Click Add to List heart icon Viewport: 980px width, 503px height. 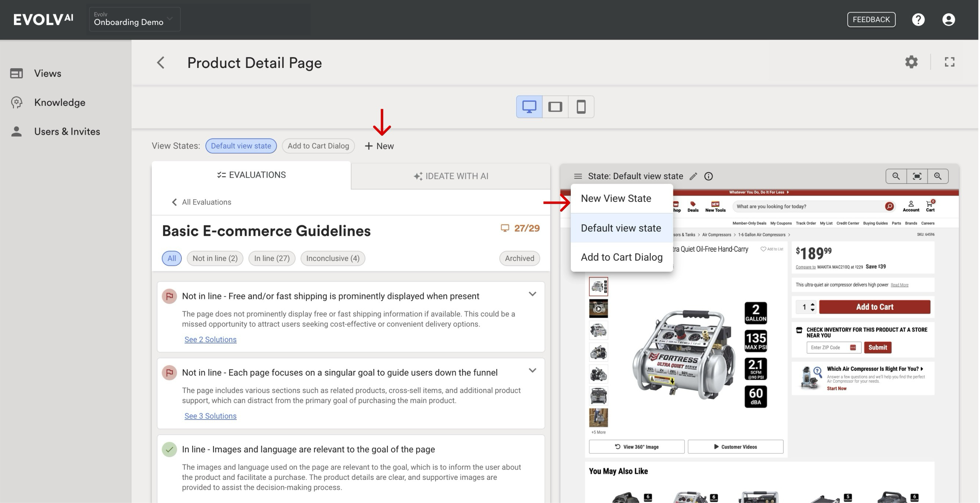click(x=763, y=249)
